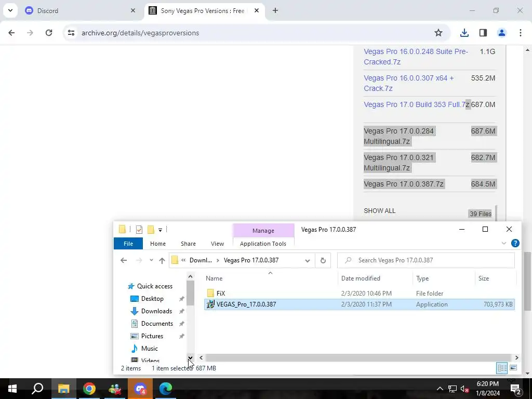Screen dimensions: 532x399
Task: Open Windows Start menu
Action: point(12,389)
